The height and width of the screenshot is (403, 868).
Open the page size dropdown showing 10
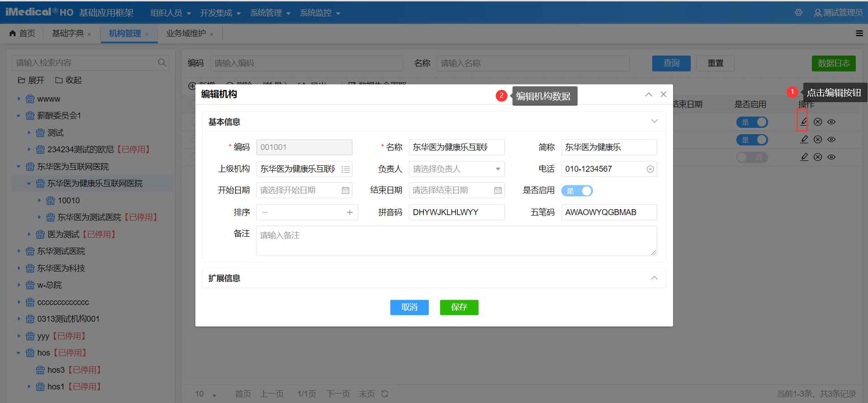click(206, 394)
